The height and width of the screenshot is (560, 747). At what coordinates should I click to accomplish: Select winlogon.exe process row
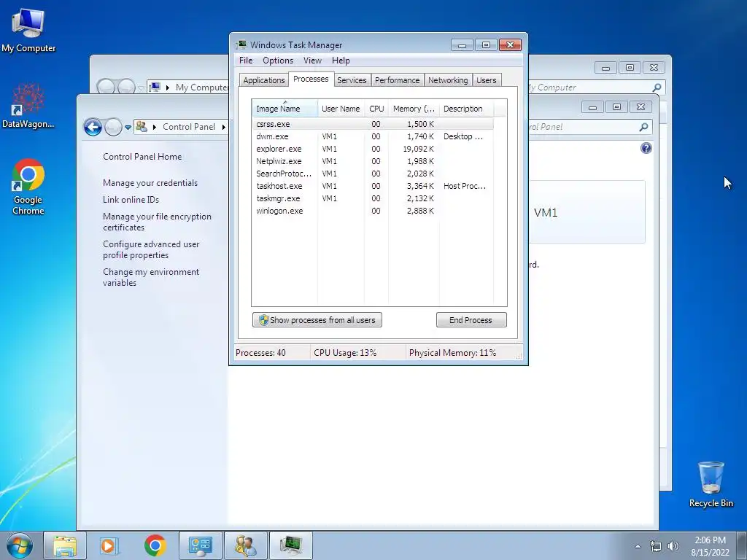[x=373, y=211]
